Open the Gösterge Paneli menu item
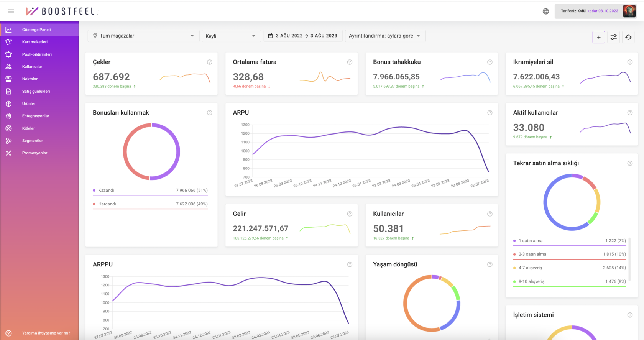 (x=39, y=30)
